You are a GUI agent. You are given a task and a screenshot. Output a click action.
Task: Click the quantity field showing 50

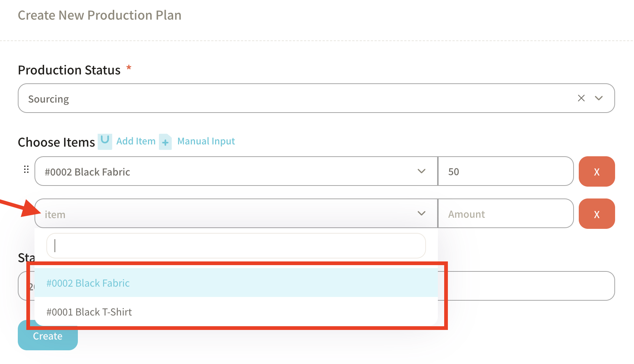point(505,171)
